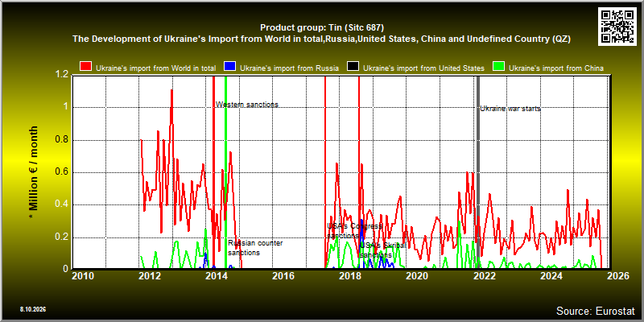Click the y-axis value 1
This screenshot has width=644, height=322.
65,108
